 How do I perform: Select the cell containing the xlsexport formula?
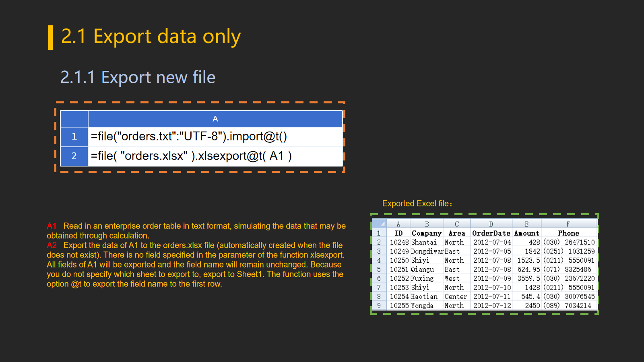point(215,156)
